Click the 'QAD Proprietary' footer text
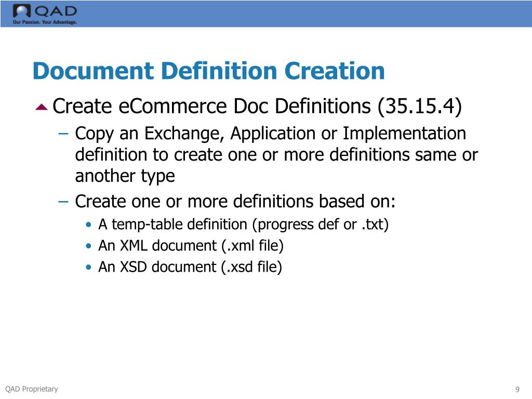The image size is (532, 399). [x=32, y=389]
